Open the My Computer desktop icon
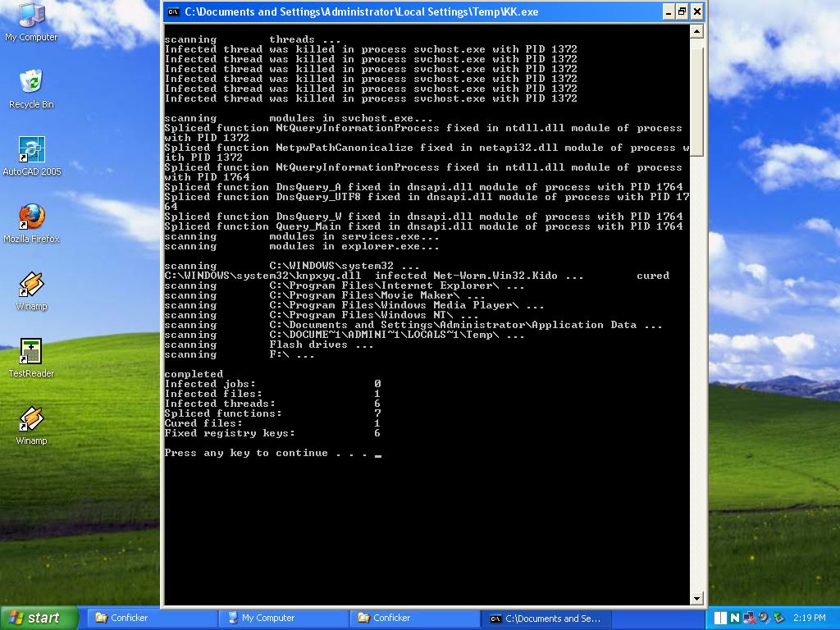The image size is (840, 630). 31,22
